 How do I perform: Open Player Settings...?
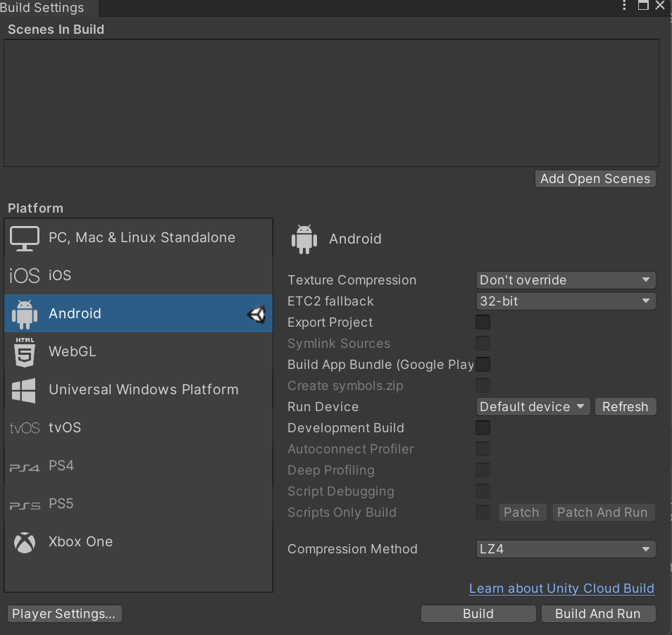[64, 614]
